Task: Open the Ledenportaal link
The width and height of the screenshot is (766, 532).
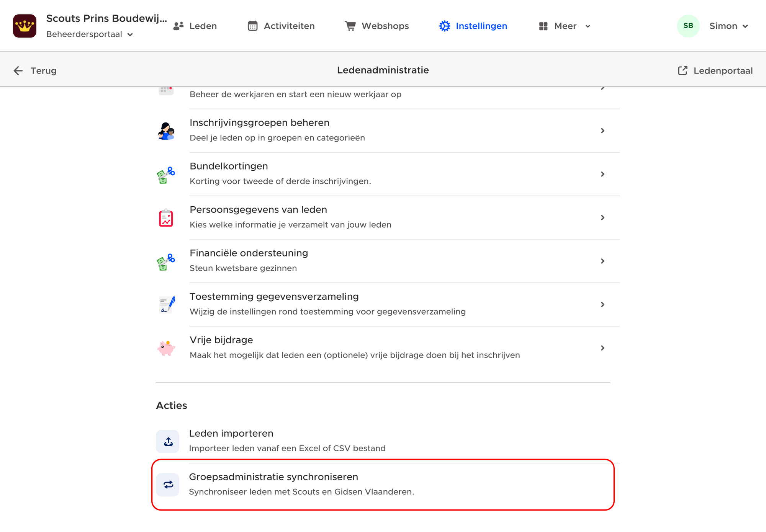Action: click(x=715, y=71)
